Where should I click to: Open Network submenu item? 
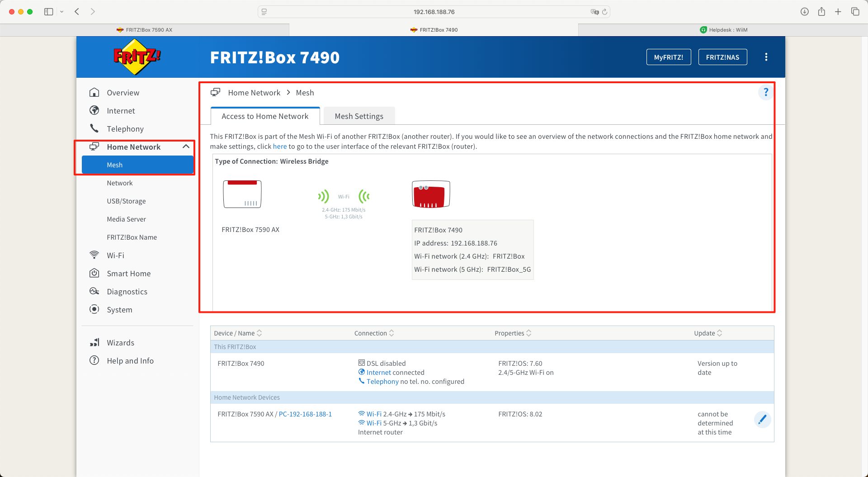pyautogui.click(x=119, y=183)
